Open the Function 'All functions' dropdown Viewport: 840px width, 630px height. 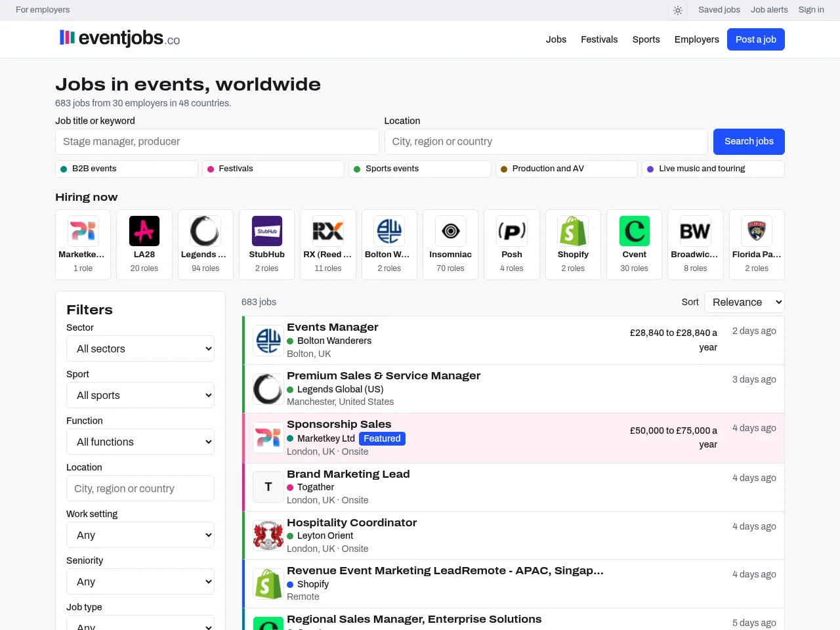pos(140,442)
